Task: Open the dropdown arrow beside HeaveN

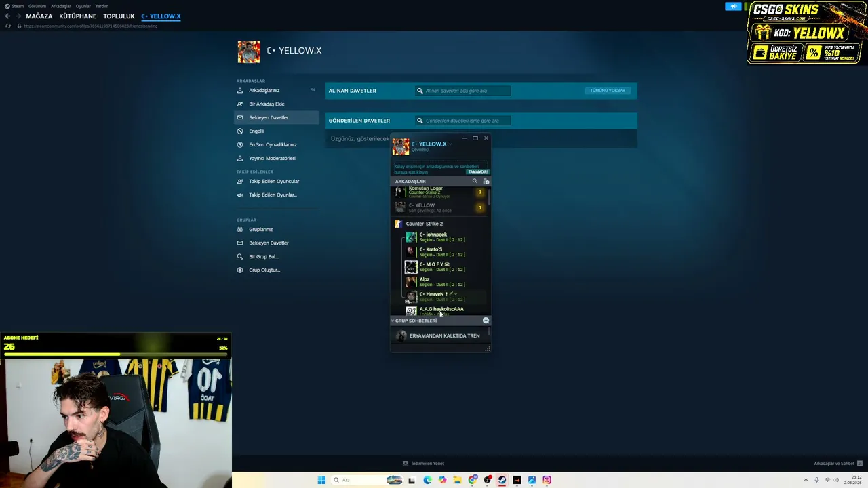Action: [x=456, y=294]
